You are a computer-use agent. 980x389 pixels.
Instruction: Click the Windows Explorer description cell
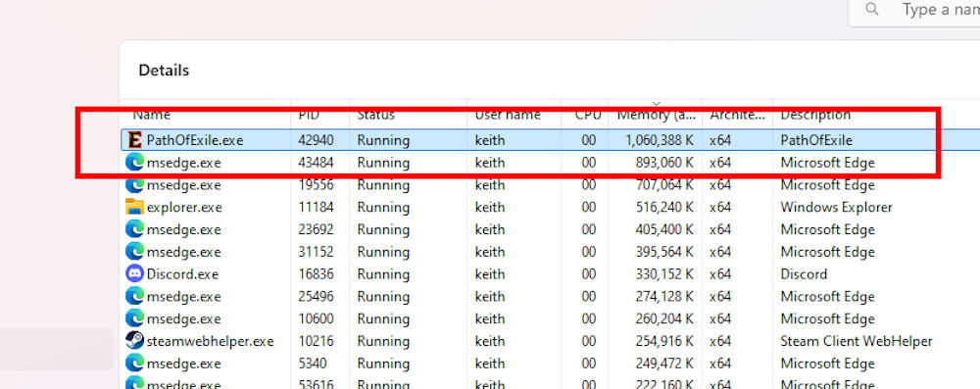pyautogui.click(x=836, y=207)
